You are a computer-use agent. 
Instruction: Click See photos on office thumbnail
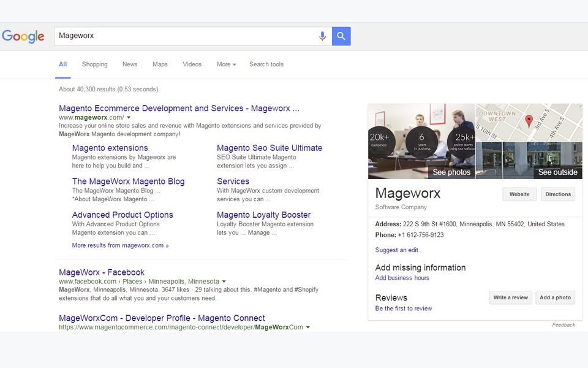pyautogui.click(x=451, y=172)
